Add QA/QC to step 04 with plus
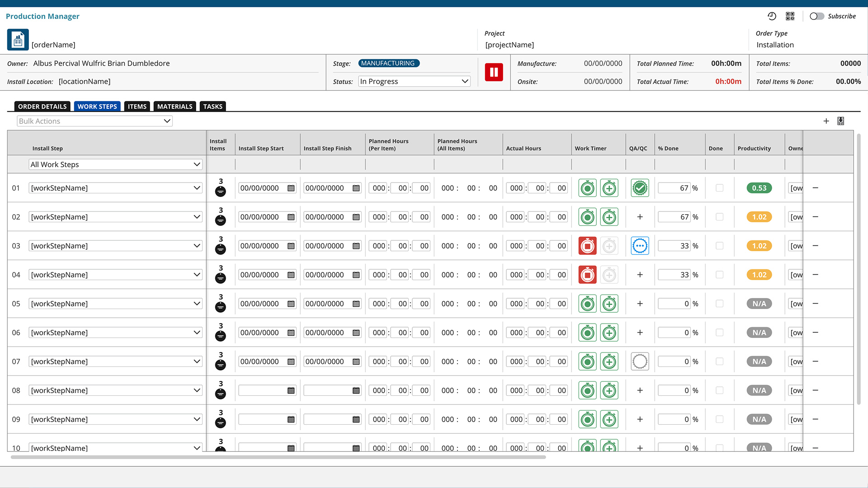The image size is (868, 488). [640, 275]
